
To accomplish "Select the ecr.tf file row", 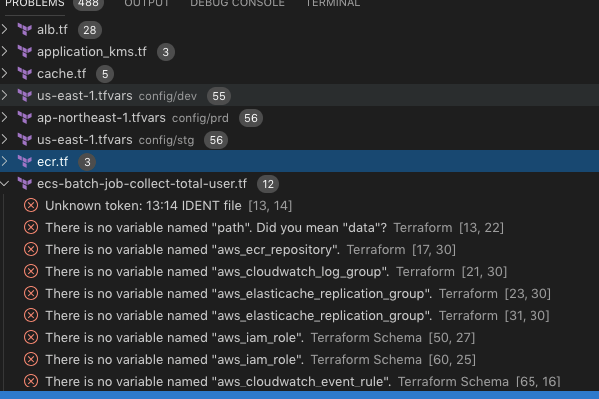I will tap(300, 162).
